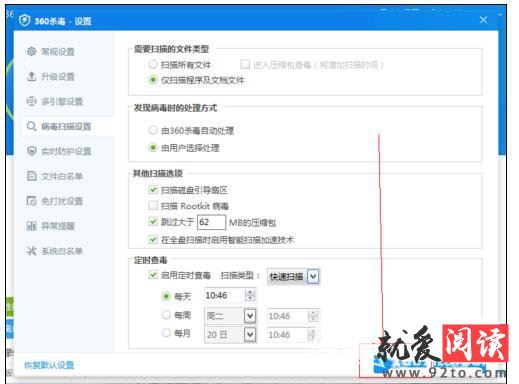Open the 周二 weekday dropdown
This screenshot has height=384, width=519.
pyautogui.click(x=230, y=316)
